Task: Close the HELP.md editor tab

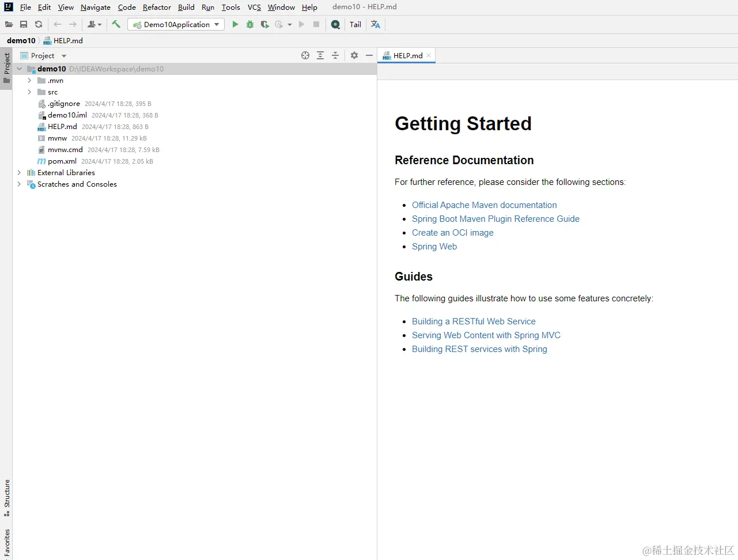Action: tap(429, 56)
